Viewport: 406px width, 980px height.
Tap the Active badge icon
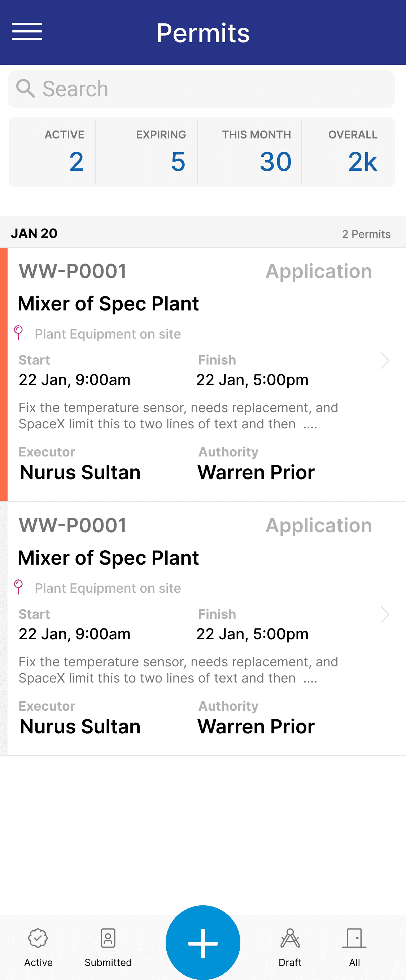(x=38, y=938)
